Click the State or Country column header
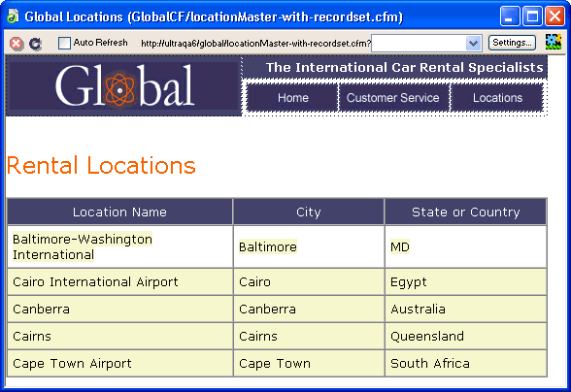Image resolution: width=571 pixels, height=392 pixels. coord(466,212)
